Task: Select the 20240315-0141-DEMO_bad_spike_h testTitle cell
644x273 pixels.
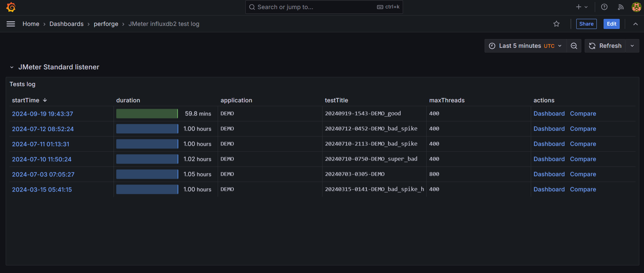Action: [x=374, y=189]
